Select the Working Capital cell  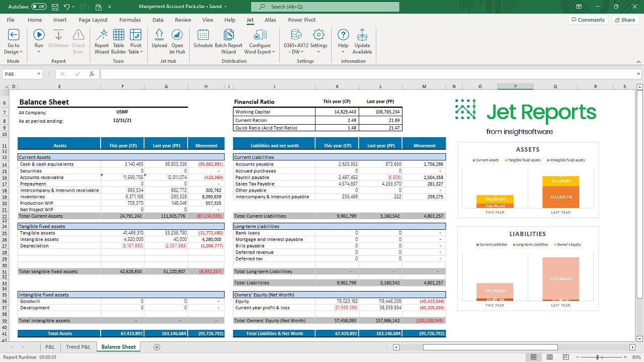click(x=274, y=112)
